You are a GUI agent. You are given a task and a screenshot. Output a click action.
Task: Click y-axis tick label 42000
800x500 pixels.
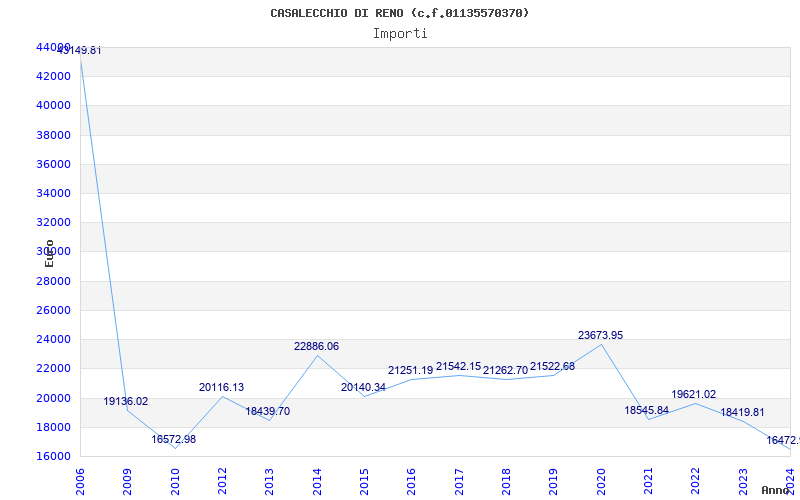point(54,77)
